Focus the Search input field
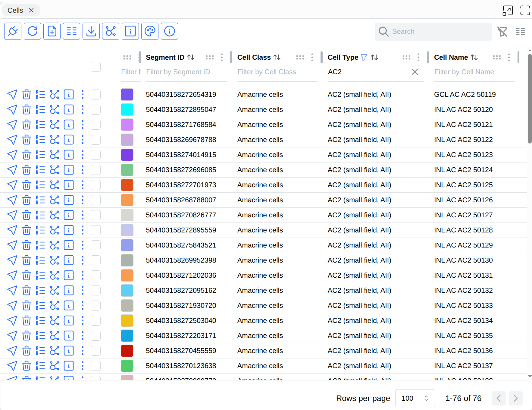Viewport: 532px width, 410px height. (x=433, y=31)
